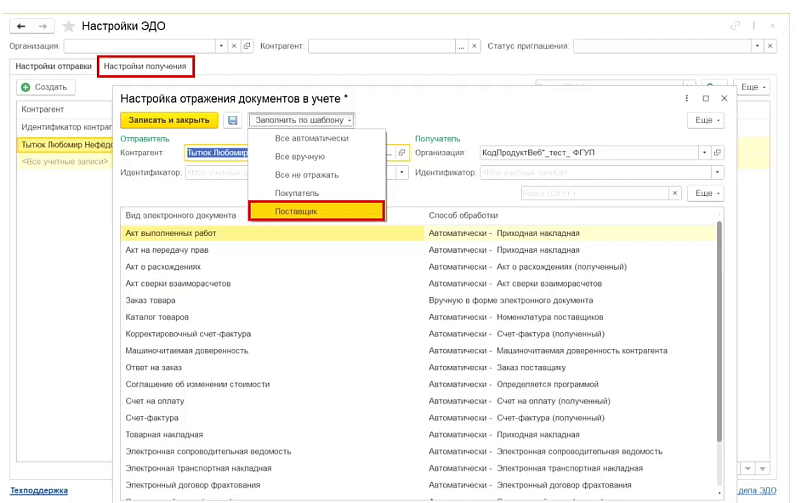The image size is (799, 503).
Task: Open Заполнить по шаблону dropdown
Action: pyautogui.click(x=302, y=120)
